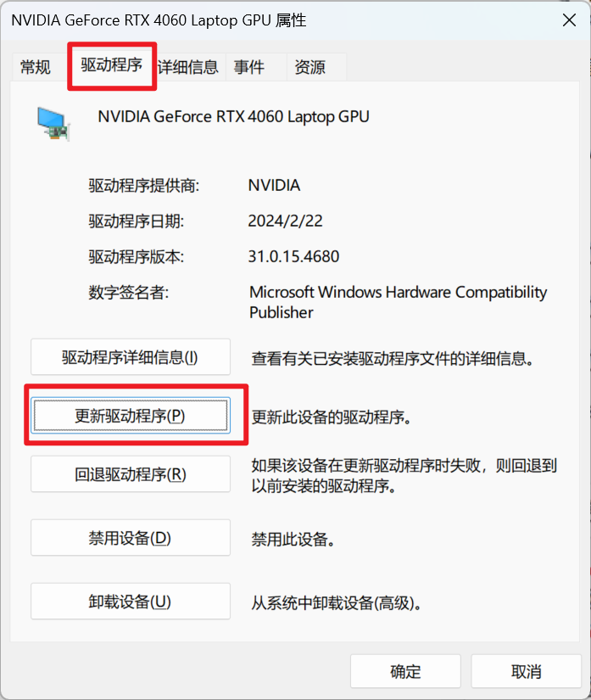Click 驱动程序详细信息(I) button
Screen dimensions: 591x700
click(131, 357)
